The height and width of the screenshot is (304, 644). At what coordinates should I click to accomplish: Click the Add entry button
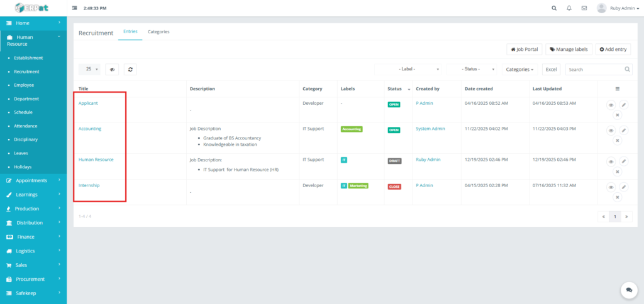pos(613,49)
